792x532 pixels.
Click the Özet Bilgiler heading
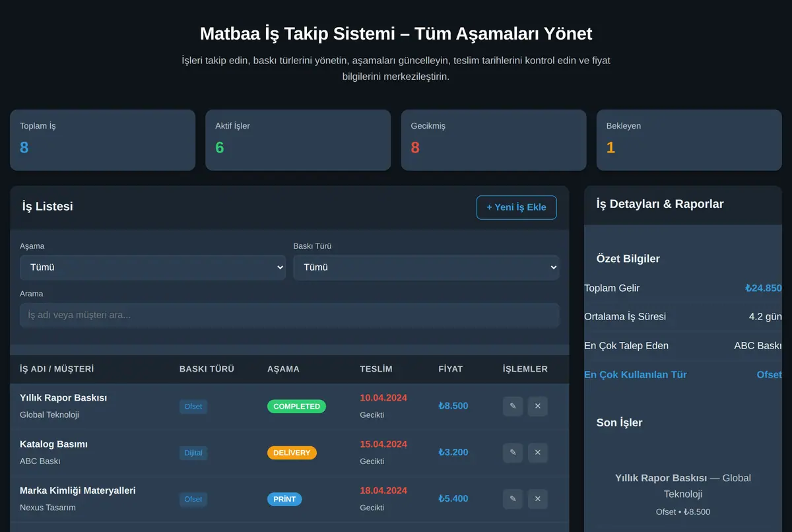pyautogui.click(x=628, y=259)
